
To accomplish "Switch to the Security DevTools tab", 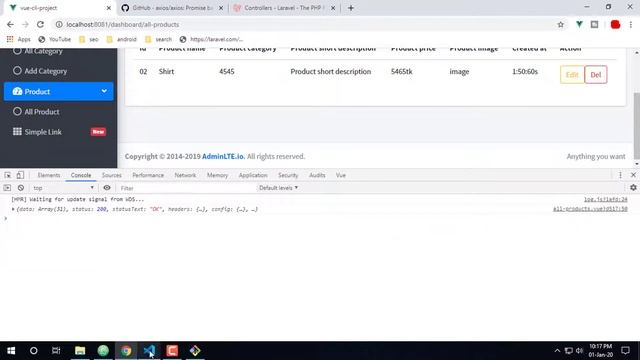I will 288,175.
